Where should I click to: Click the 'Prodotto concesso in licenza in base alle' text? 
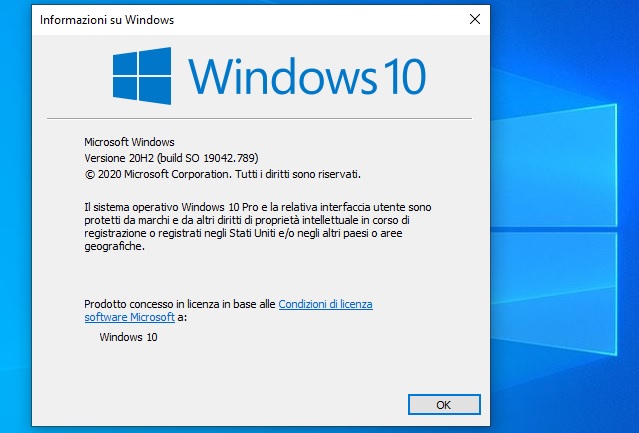tap(180, 304)
